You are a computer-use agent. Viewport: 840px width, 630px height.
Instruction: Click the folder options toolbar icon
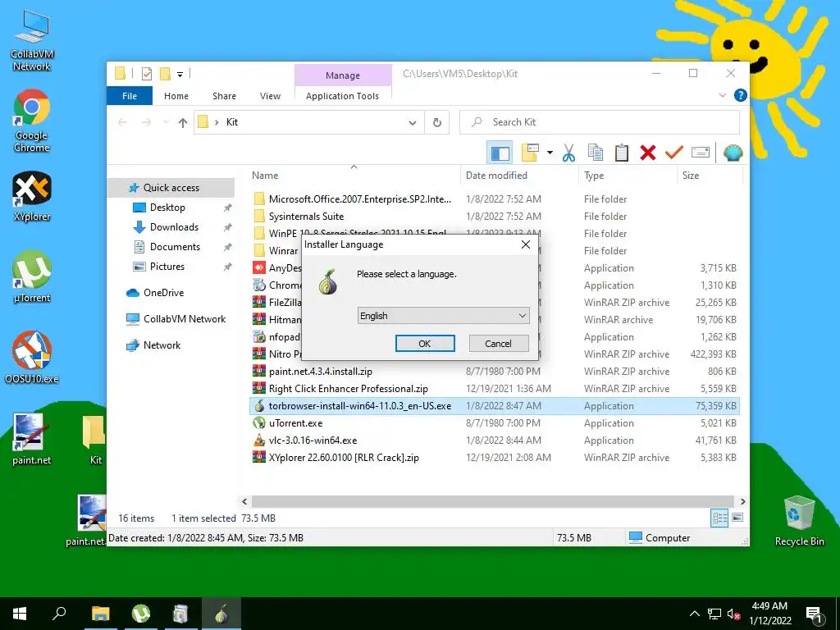pos(530,153)
